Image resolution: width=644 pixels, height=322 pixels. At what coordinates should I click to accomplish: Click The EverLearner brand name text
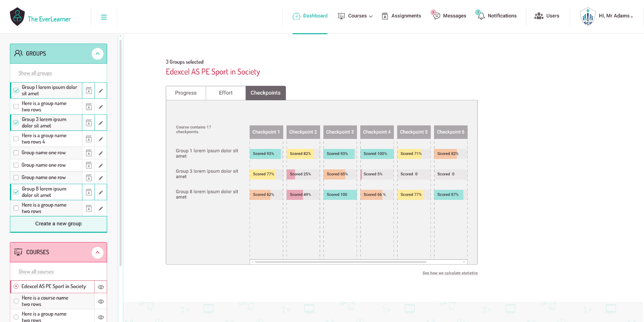[x=49, y=19]
